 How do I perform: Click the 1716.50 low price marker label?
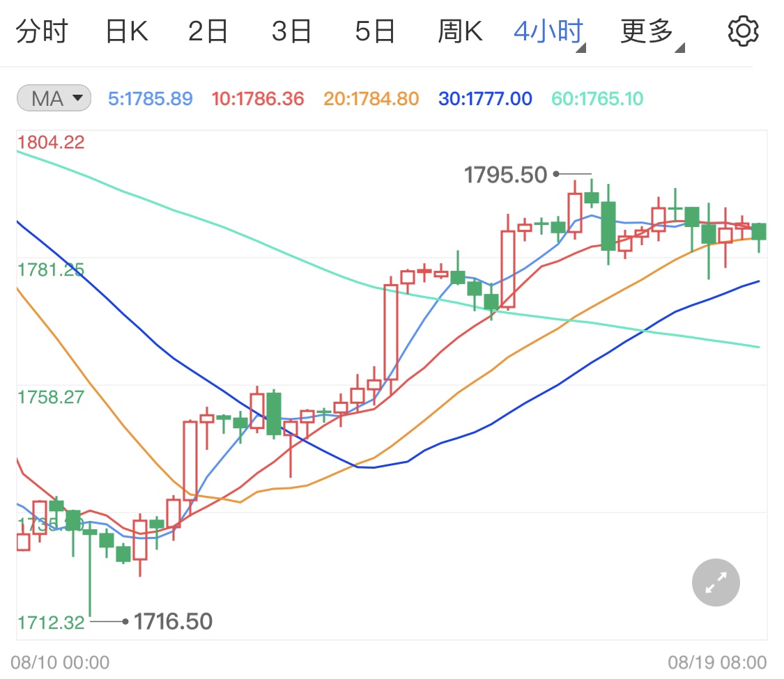(x=173, y=621)
